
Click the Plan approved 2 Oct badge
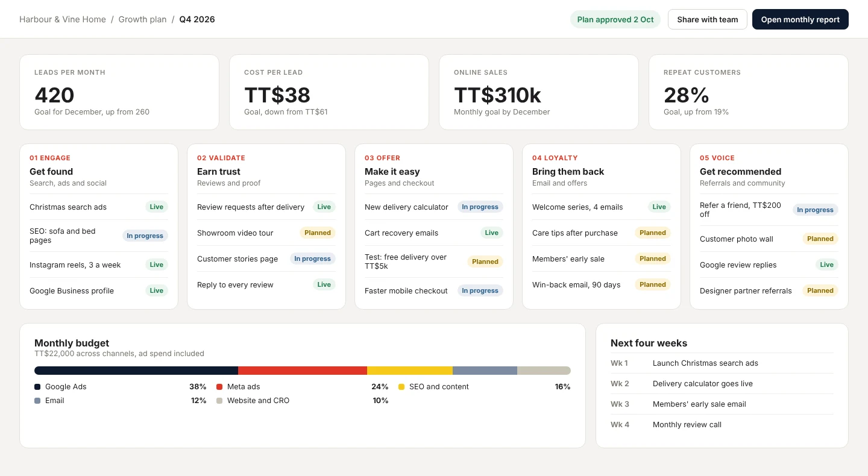pyautogui.click(x=615, y=19)
